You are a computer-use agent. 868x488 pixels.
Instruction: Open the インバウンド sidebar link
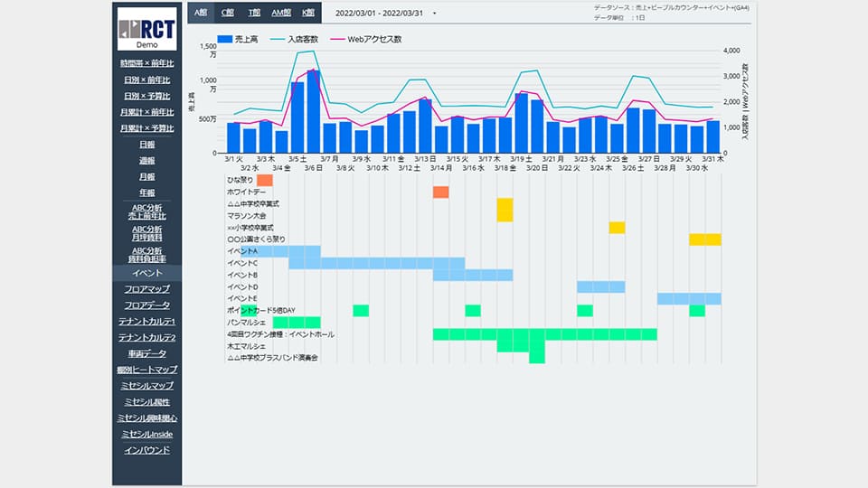[x=146, y=450]
